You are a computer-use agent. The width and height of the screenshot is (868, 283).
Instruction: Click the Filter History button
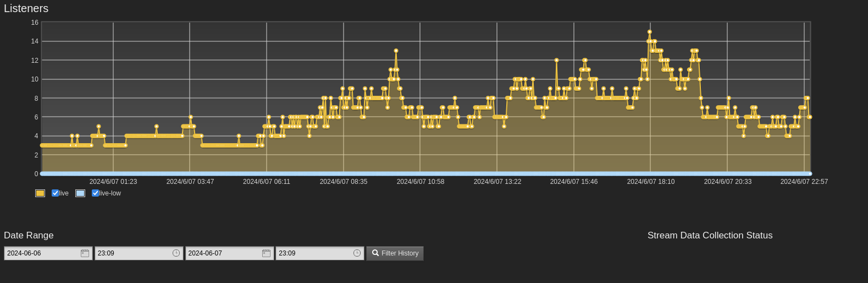395,253
